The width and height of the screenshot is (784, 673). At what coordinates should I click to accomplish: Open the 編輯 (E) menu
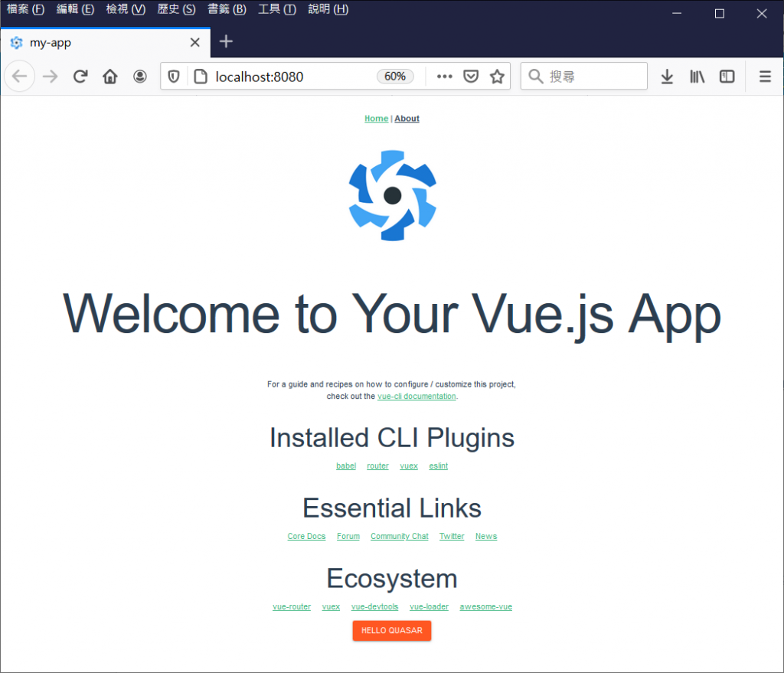(76, 9)
